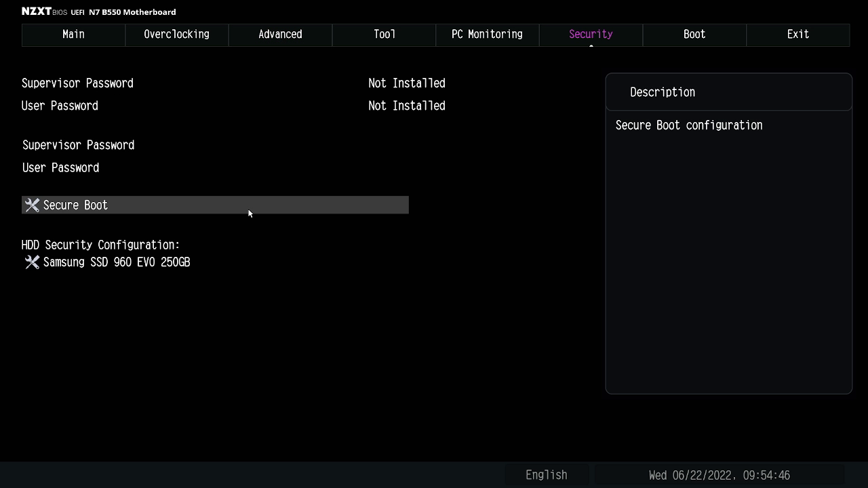Click the highlighted Security tab
The width and height of the screenshot is (868, 488).
pyautogui.click(x=591, y=35)
